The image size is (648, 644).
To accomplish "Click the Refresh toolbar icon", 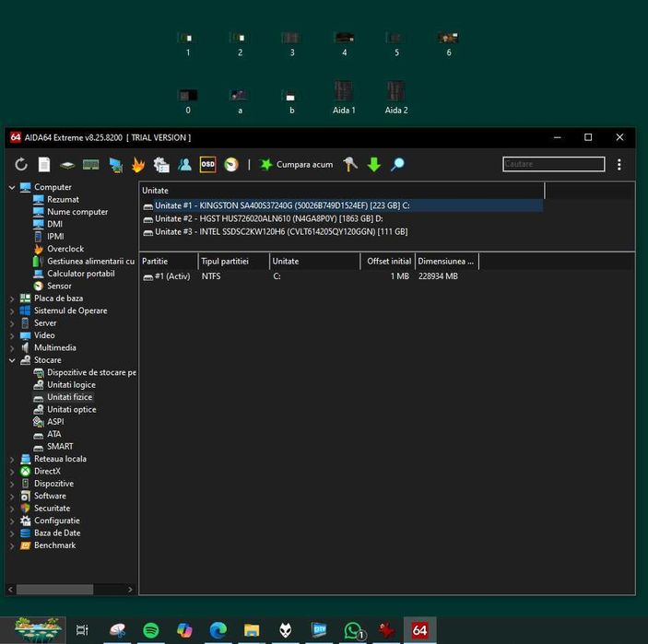I will pos(21,164).
